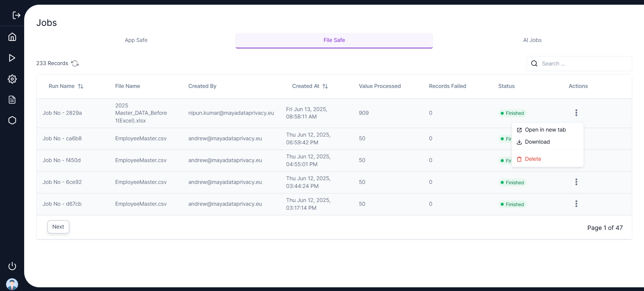
Task: Open the settings gear in sidebar
Action: coord(12,79)
